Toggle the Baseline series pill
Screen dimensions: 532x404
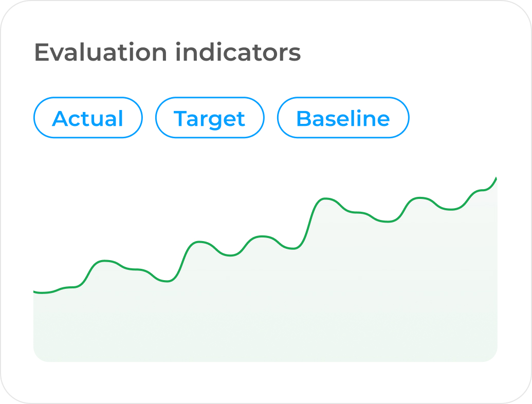point(343,118)
